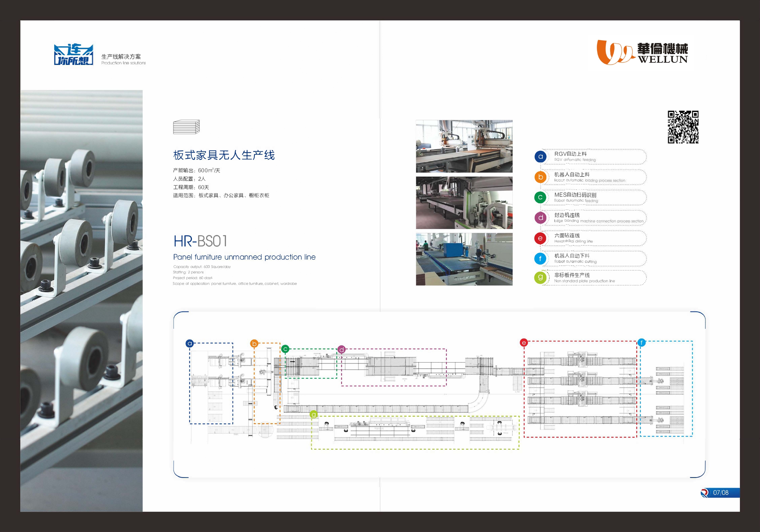Image resolution: width=760 pixels, height=532 pixels.
Task: Select the top CNC machine photo
Action: (464, 146)
